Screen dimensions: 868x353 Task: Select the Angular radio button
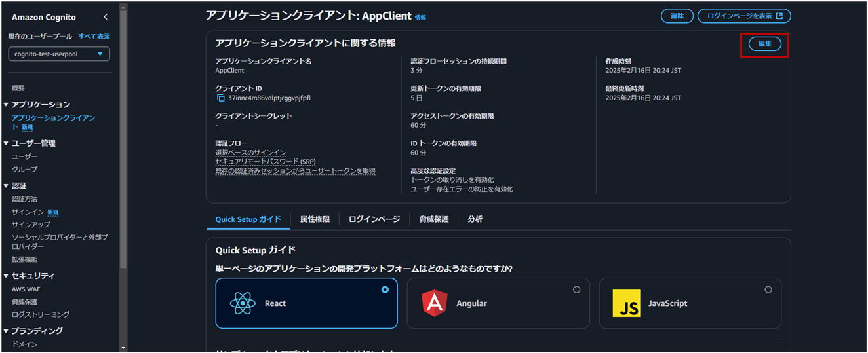coord(577,289)
